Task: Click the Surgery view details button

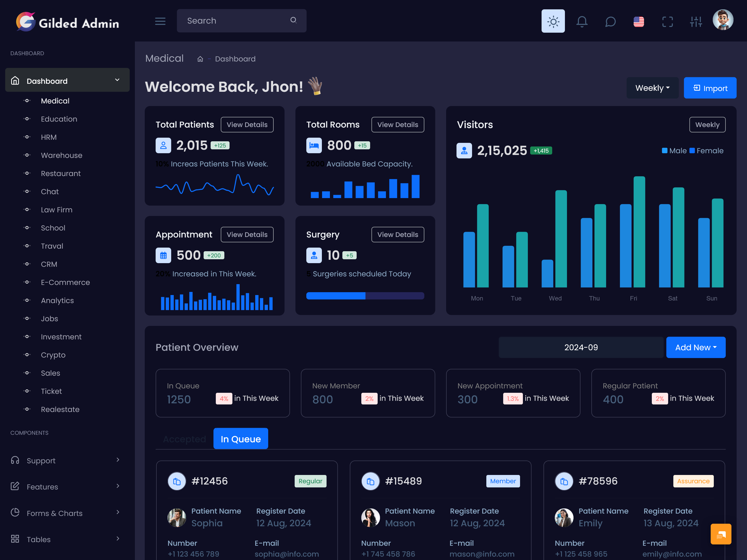Action: 398,234
